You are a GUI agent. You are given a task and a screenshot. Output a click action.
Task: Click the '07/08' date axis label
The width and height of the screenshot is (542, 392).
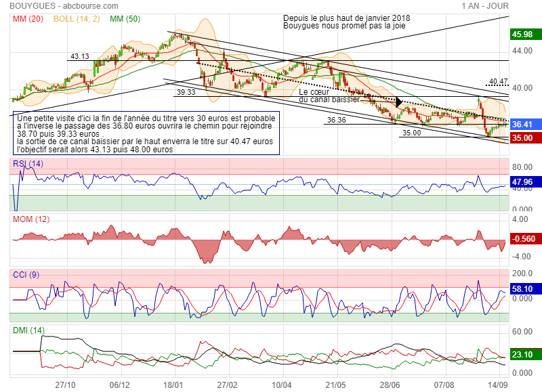tap(444, 385)
